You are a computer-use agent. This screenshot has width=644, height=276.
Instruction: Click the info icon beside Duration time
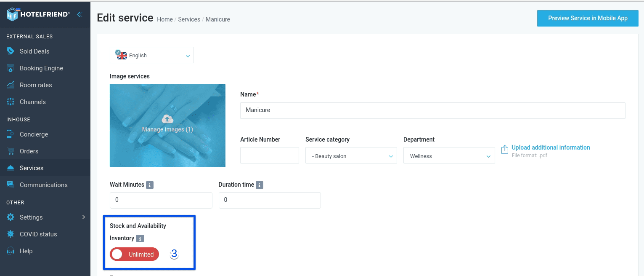(x=260, y=185)
